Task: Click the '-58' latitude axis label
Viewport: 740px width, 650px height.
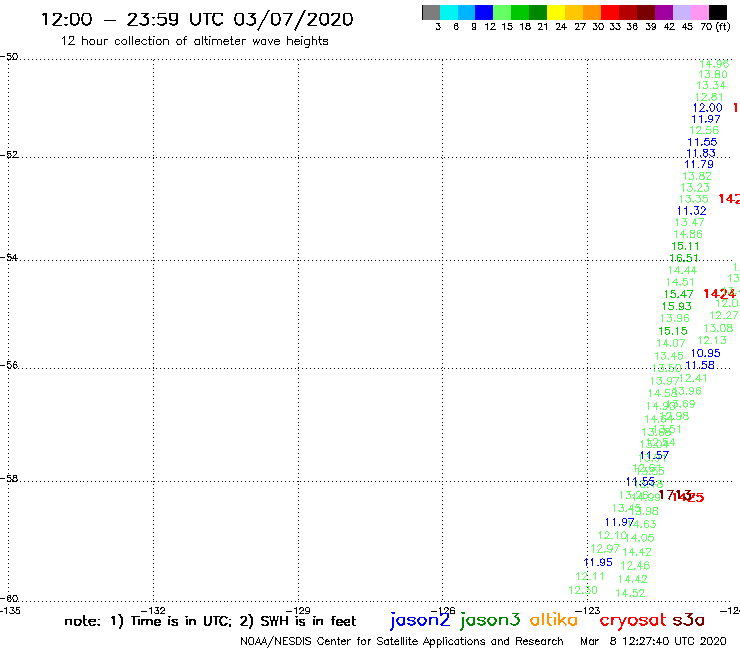Action: click(x=9, y=479)
